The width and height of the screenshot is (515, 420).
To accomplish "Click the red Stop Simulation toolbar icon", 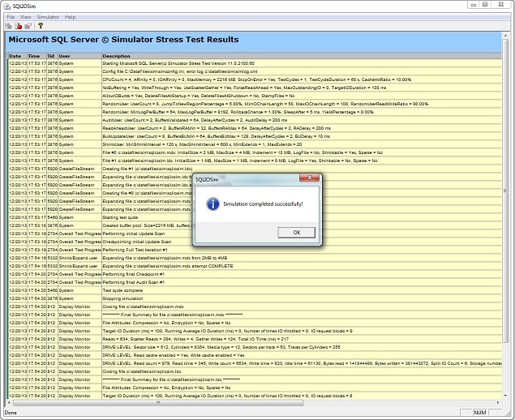I will (19, 26).
